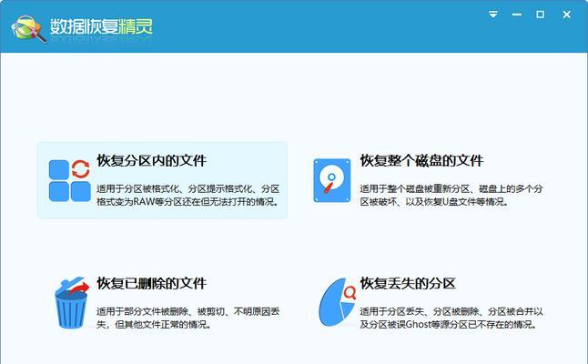Screen dimensions: 588x364
Task: Maximize the 数据恢复精灵 window
Action: 540,15
